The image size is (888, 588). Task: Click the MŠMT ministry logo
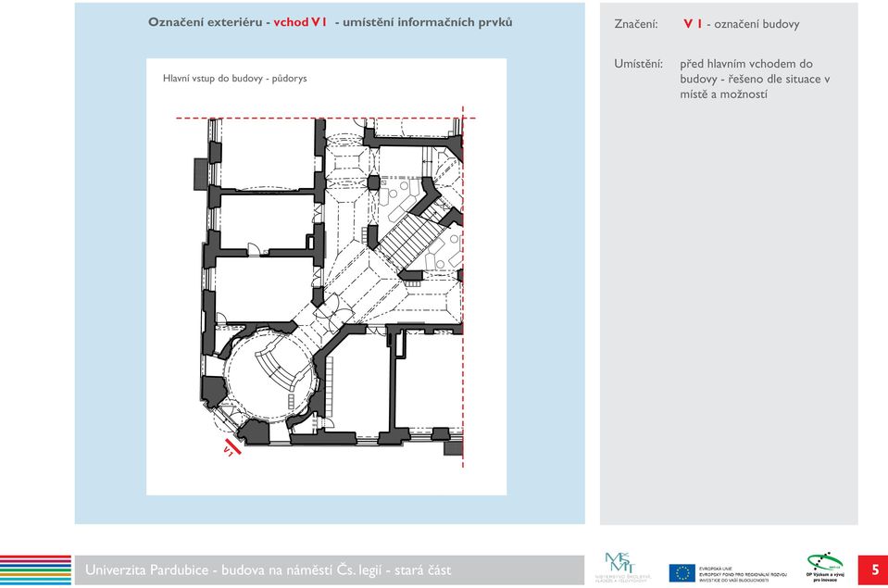pyautogui.click(x=623, y=567)
